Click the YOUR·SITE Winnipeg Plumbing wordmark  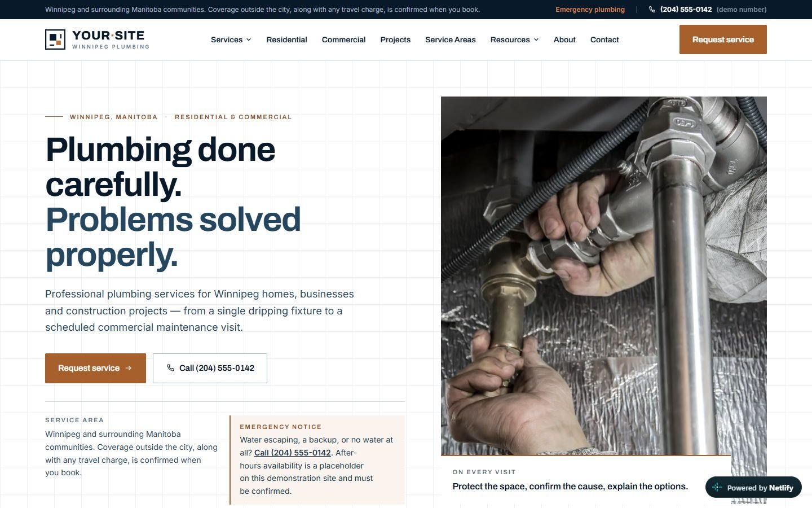(x=111, y=40)
